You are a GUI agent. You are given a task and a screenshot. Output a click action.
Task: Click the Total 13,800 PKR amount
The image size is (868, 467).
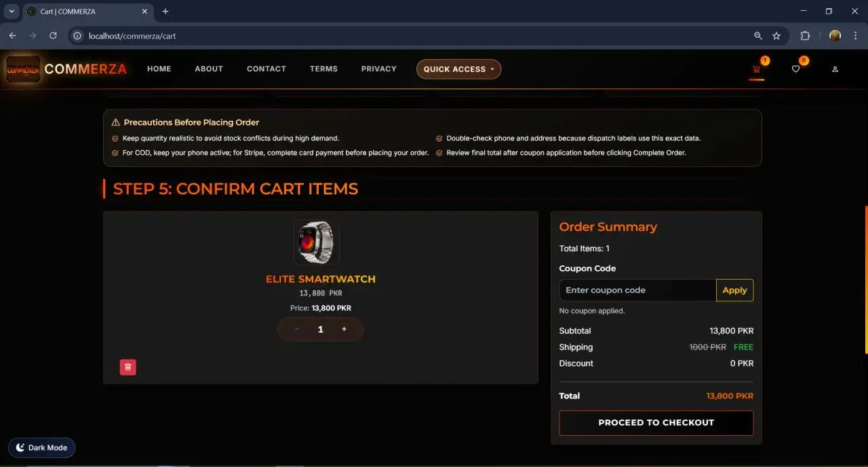coord(730,396)
